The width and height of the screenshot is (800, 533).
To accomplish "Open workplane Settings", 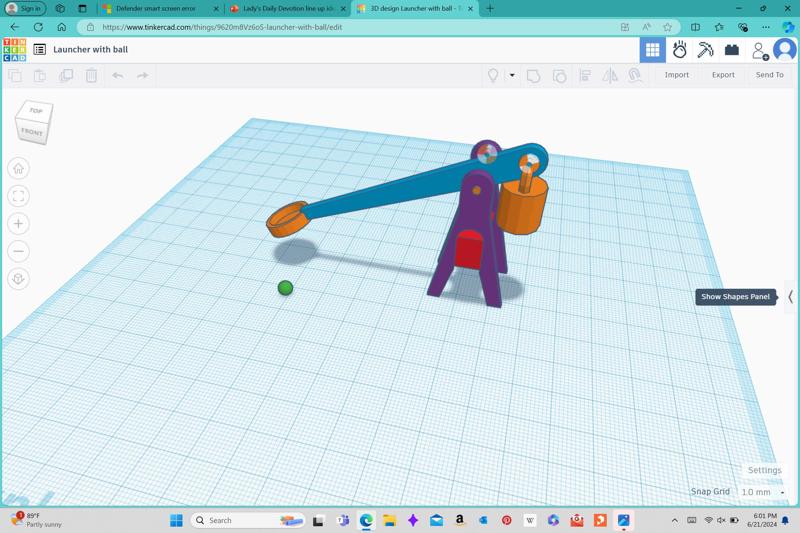I will [764, 470].
